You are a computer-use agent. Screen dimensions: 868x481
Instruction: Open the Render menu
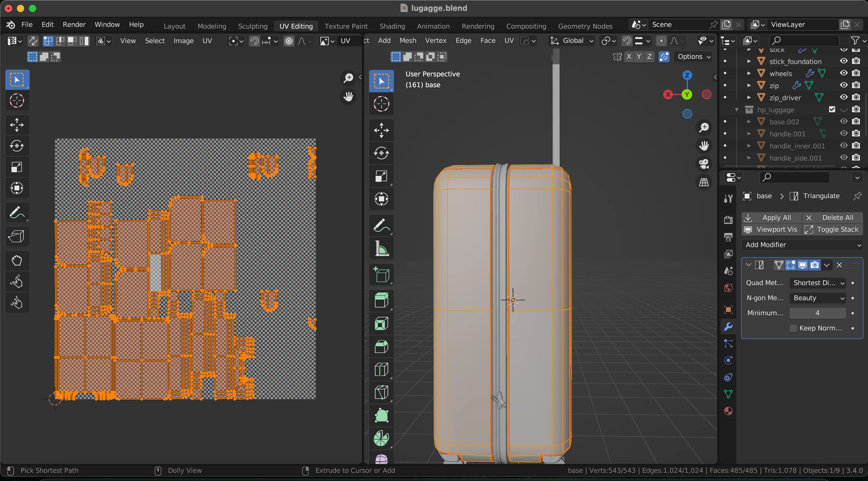(x=74, y=25)
